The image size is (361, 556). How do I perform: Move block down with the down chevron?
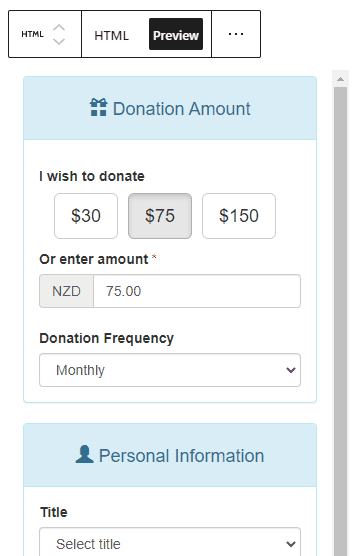[x=59, y=41]
